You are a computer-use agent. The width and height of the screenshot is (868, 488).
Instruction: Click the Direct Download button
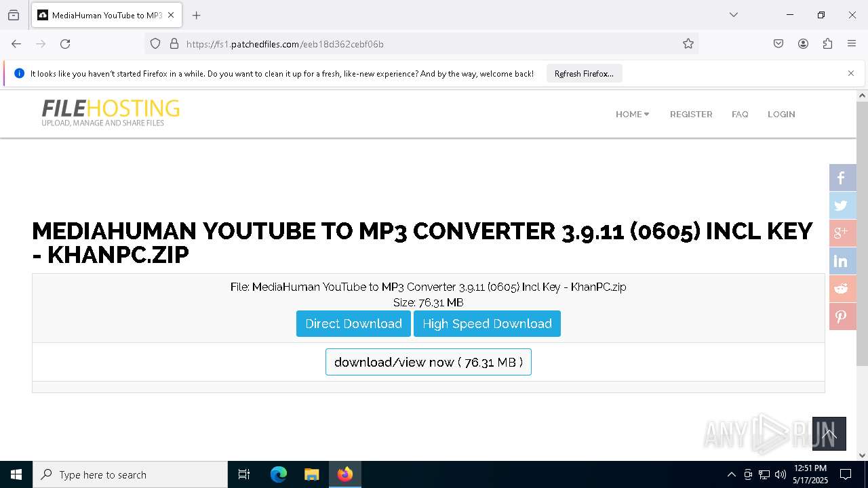353,323
